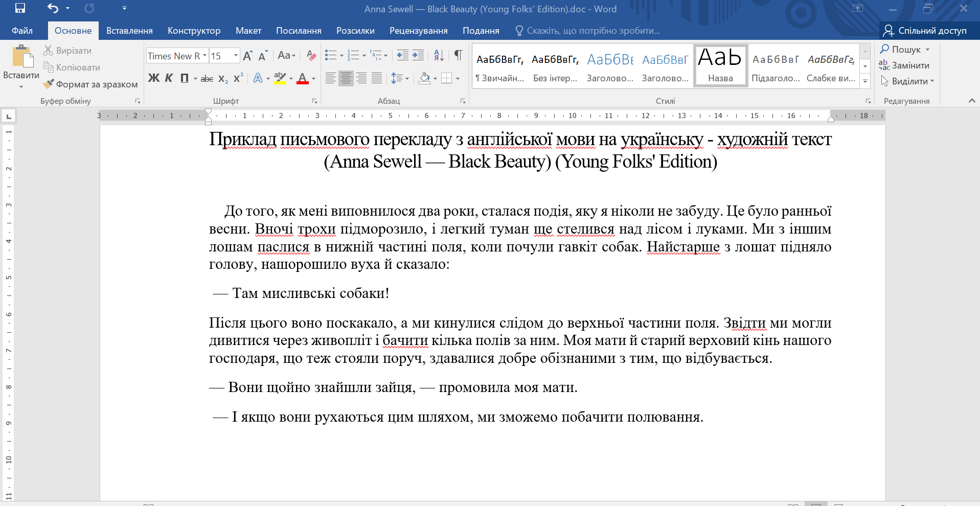Increase font size with the larger A icon
The width and height of the screenshot is (980, 506).
(248, 56)
